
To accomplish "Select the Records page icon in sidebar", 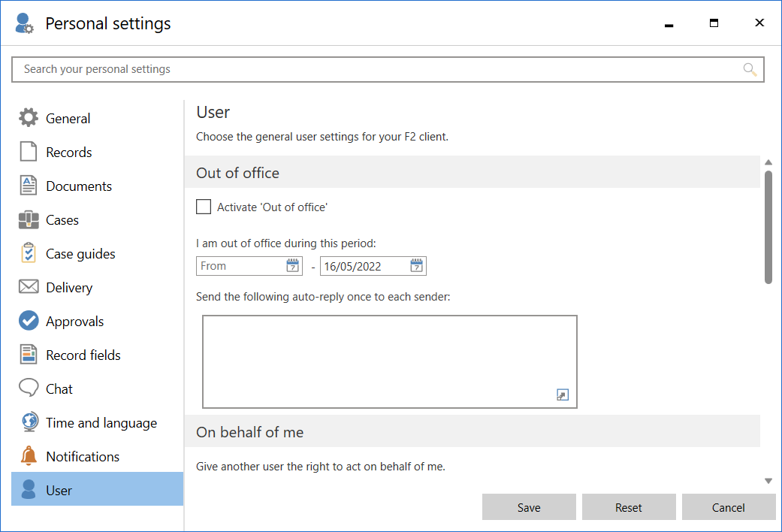I will [29, 152].
